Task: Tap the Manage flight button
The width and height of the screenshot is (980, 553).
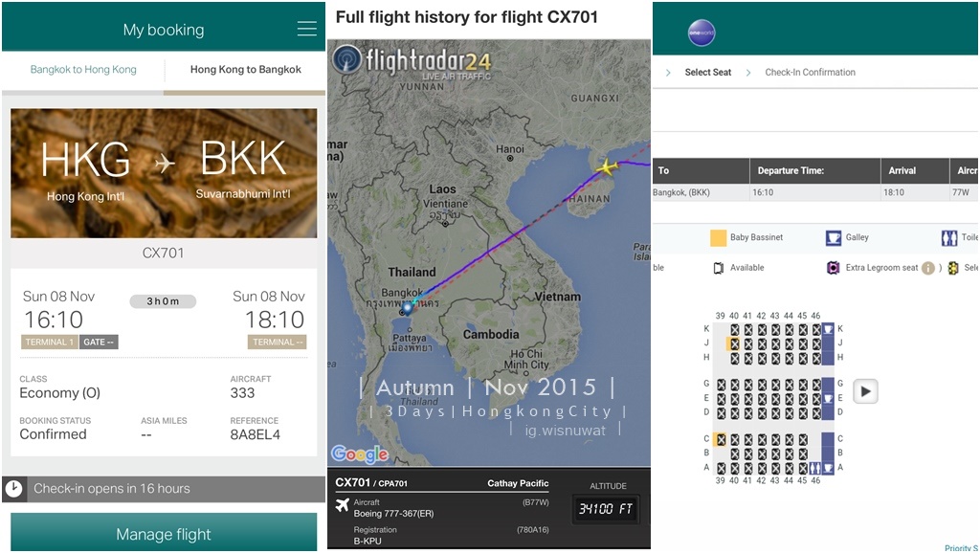Action: pos(164,533)
